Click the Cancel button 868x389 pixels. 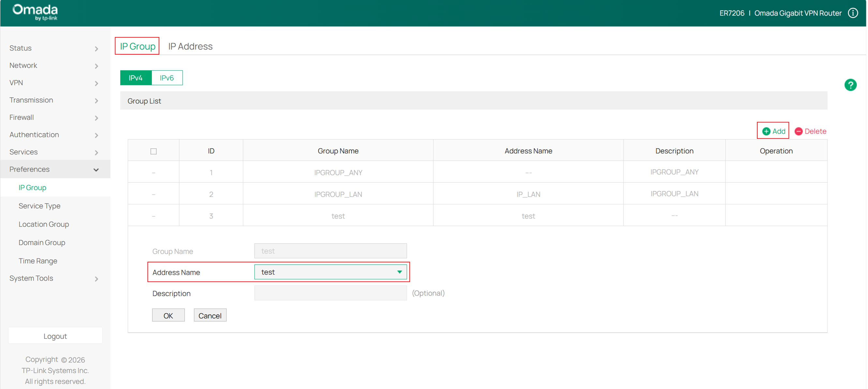point(210,315)
